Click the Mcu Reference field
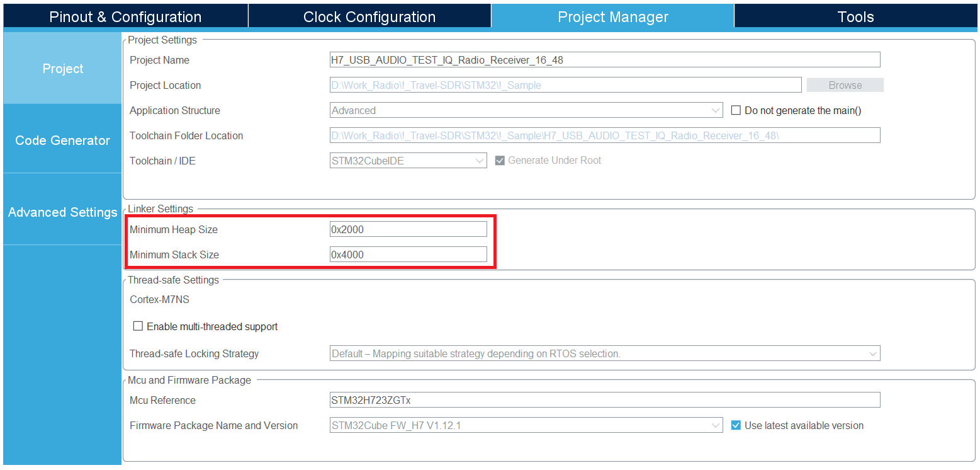Screen dimensions: 980x470 [604, 400]
